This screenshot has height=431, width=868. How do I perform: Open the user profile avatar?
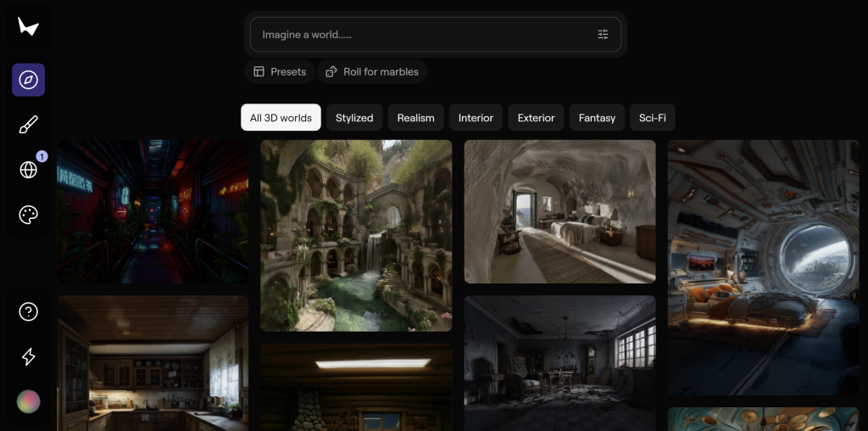point(28,401)
